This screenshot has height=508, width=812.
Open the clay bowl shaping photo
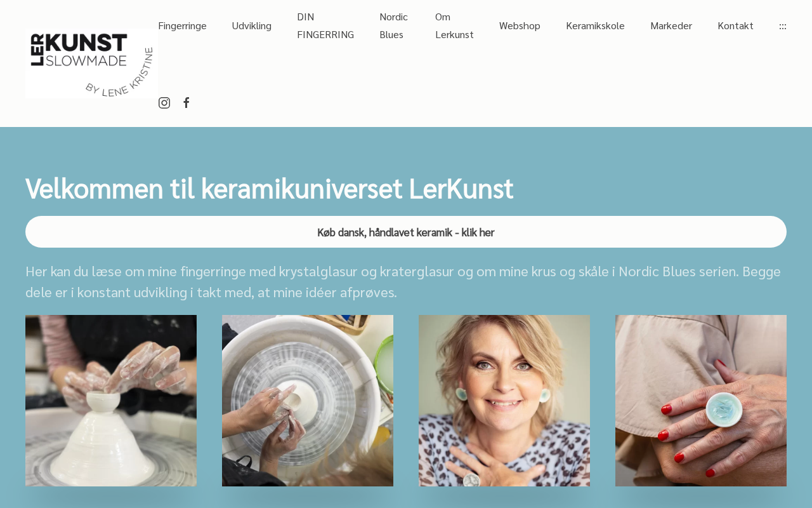pyautogui.click(x=111, y=401)
